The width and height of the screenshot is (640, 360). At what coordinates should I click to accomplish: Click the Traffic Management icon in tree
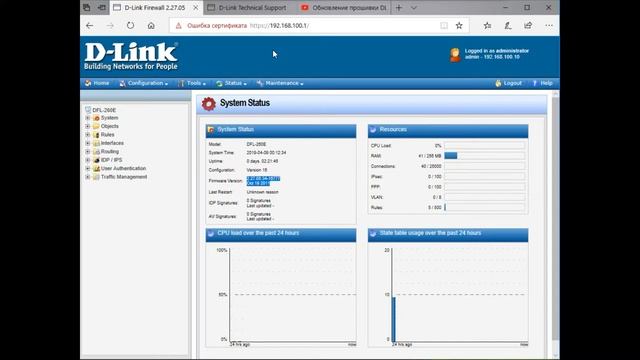[x=96, y=177]
